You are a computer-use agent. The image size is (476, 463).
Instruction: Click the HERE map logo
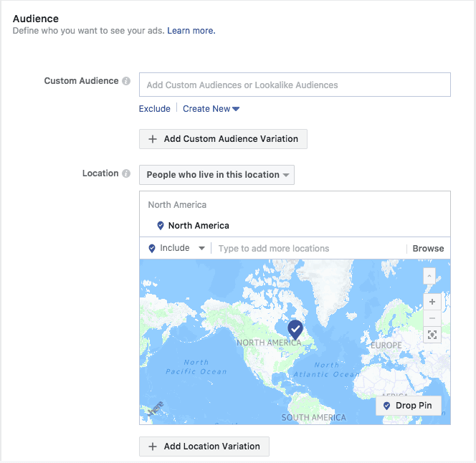[155, 408]
